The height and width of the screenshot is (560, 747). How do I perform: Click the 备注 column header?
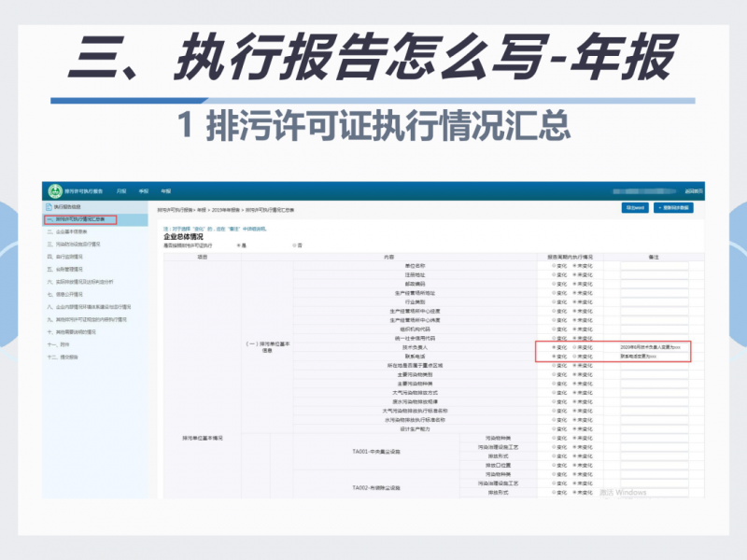click(654, 258)
